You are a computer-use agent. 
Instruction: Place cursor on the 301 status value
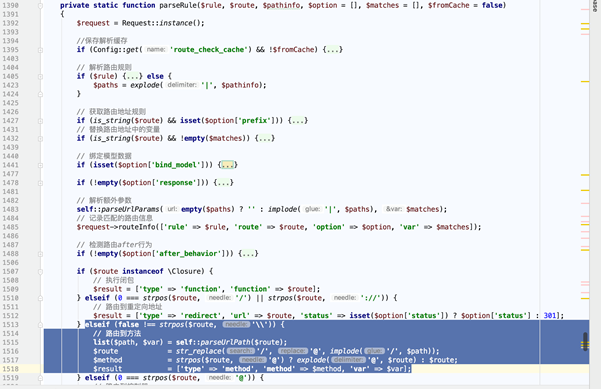[550, 316]
